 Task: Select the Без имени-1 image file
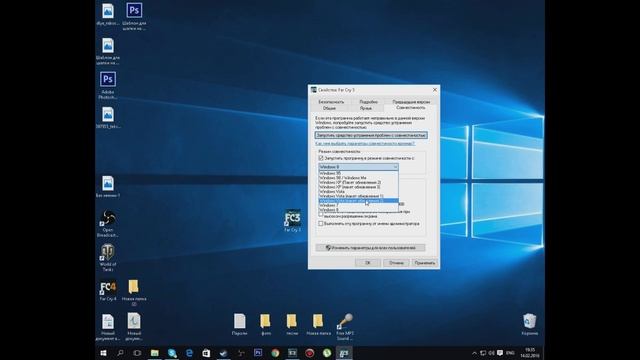pos(108,187)
